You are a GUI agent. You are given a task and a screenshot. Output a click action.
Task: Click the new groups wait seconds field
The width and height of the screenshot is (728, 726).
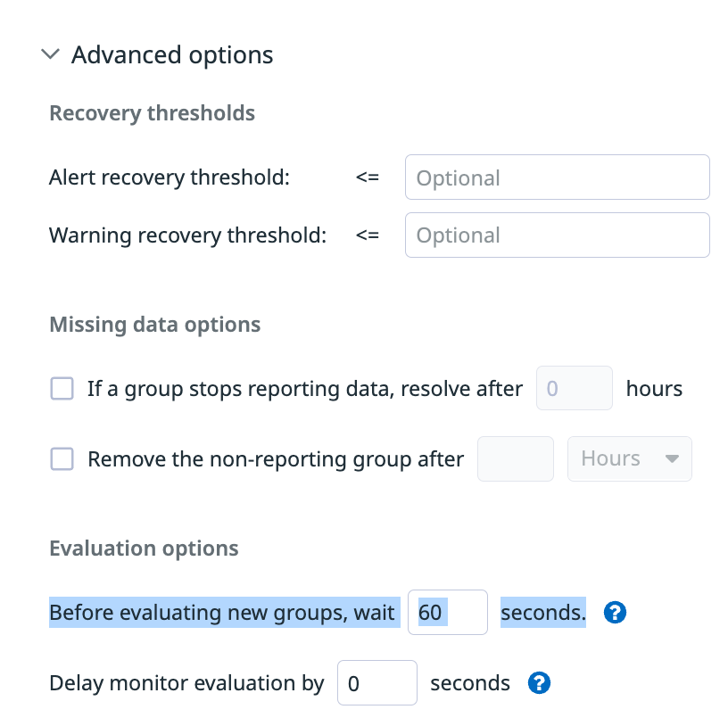pos(447,613)
